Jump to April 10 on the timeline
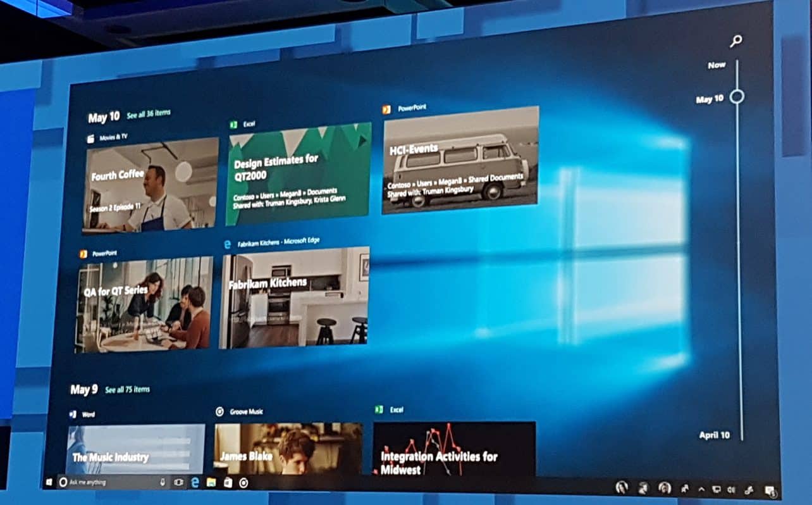 714,435
